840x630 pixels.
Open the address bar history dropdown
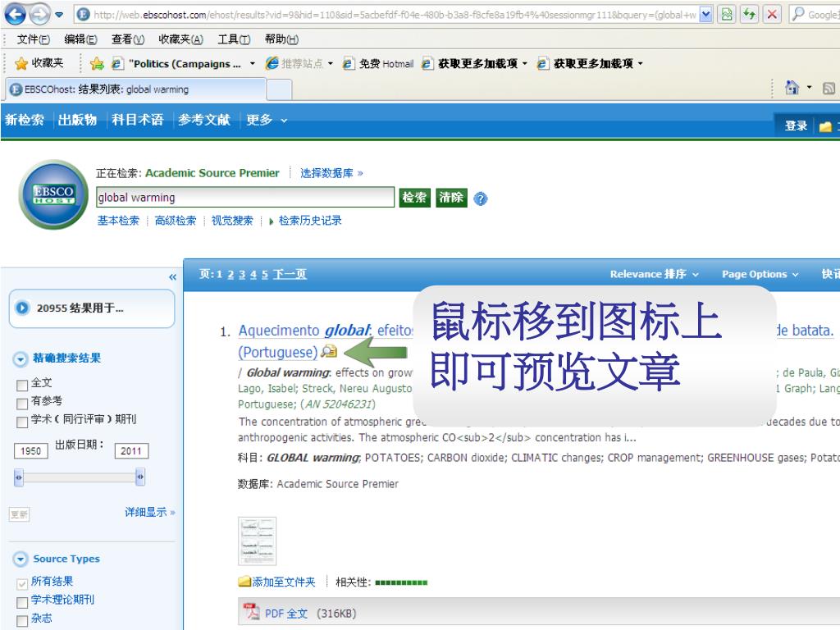pos(706,15)
